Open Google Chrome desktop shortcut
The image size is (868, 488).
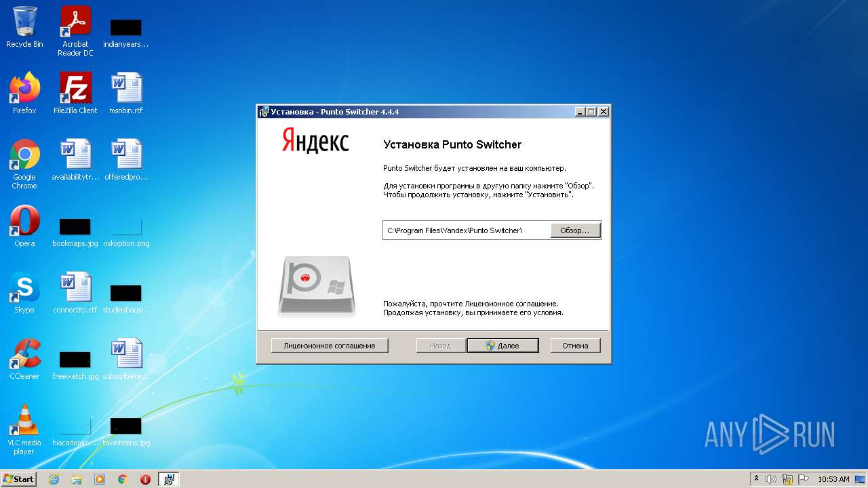pos(24,164)
